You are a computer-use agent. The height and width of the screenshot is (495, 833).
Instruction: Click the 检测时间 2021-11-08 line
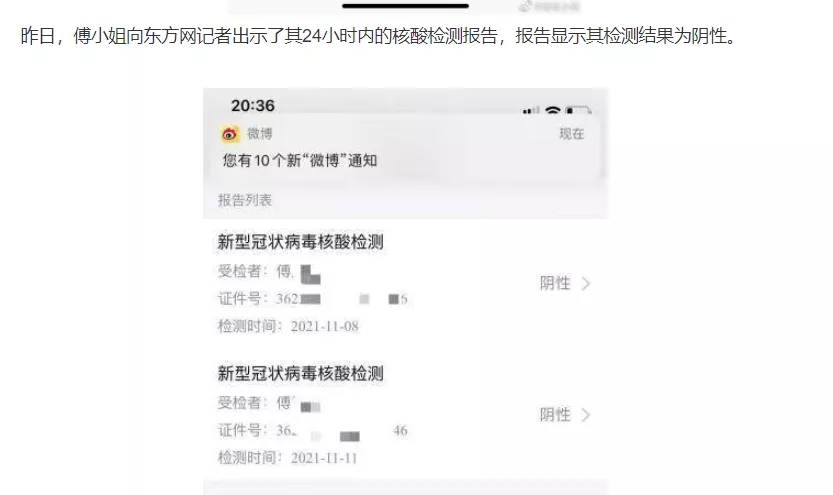pos(288,326)
